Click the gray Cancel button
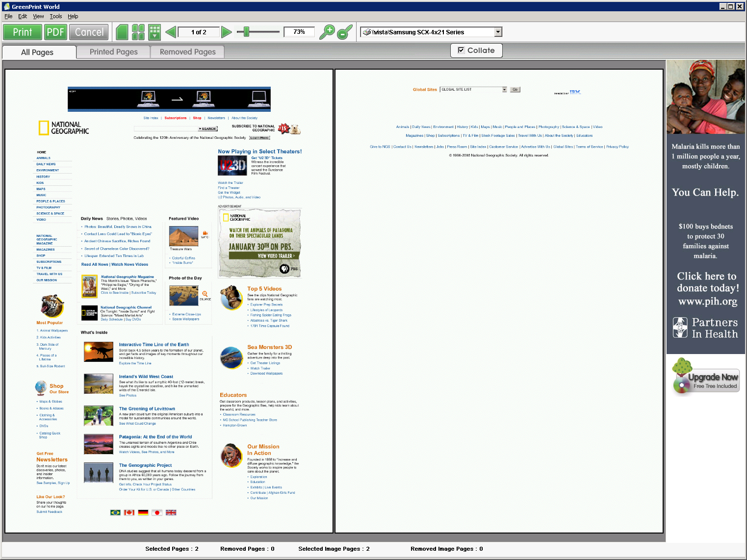Viewport: 747px width, 560px height. point(89,32)
